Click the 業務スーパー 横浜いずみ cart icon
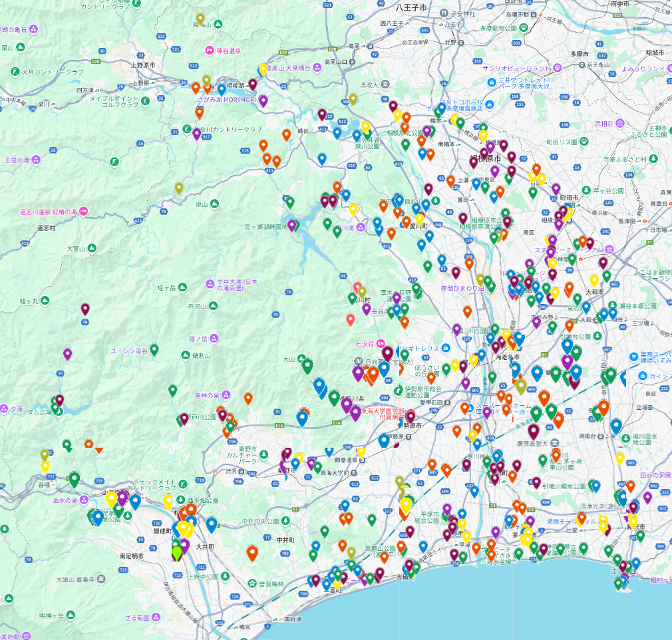This screenshot has height=640, width=672. [634, 356]
